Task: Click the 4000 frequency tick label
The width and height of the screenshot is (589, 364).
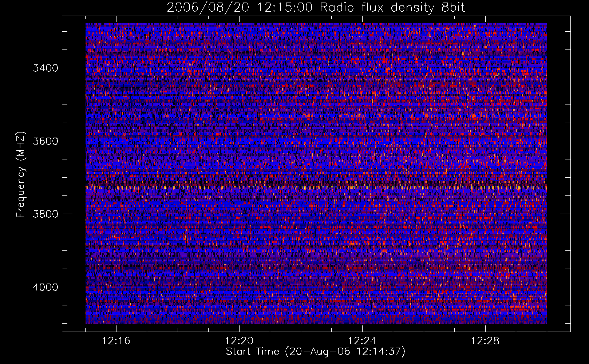Action: click(46, 287)
